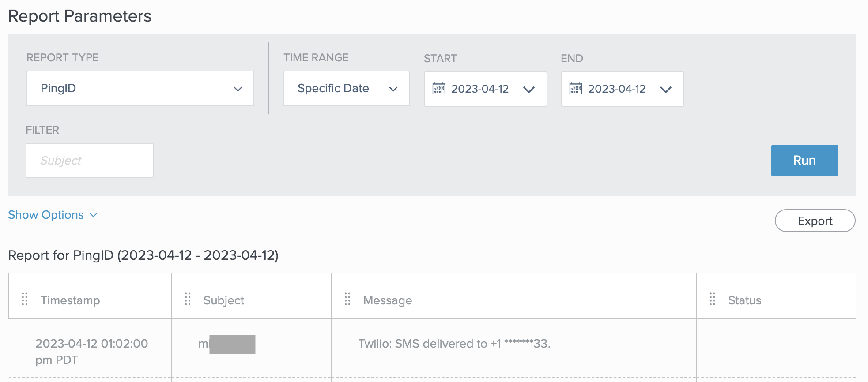Select the 2023-04-12 01:02:00 timestamp cell
Viewport: 868px width, 382px height.
[91, 351]
